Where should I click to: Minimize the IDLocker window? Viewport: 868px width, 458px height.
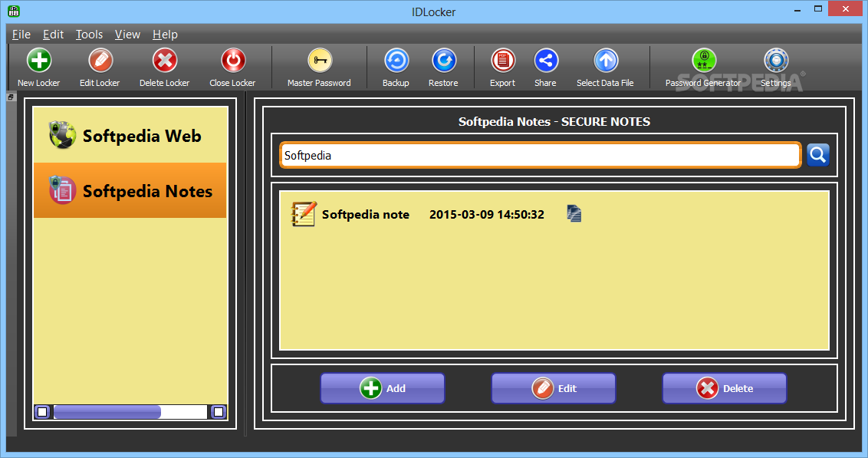(797, 9)
